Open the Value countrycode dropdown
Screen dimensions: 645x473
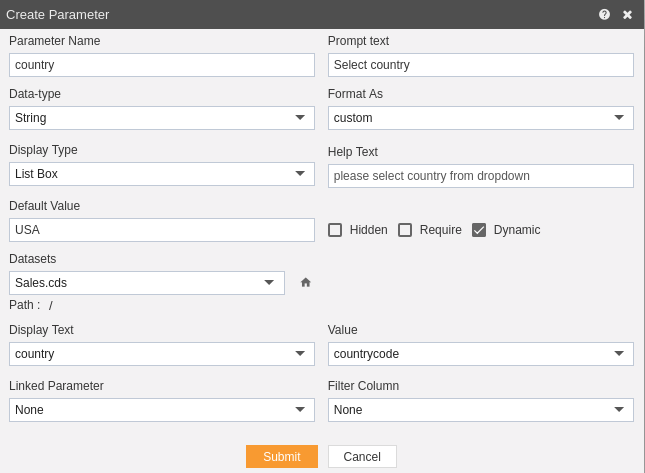[x=480, y=354]
